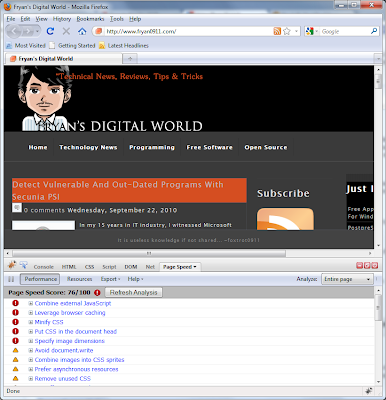386x400 pixels.
Task: Click the comment bubble icon on post
Action: (17, 208)
